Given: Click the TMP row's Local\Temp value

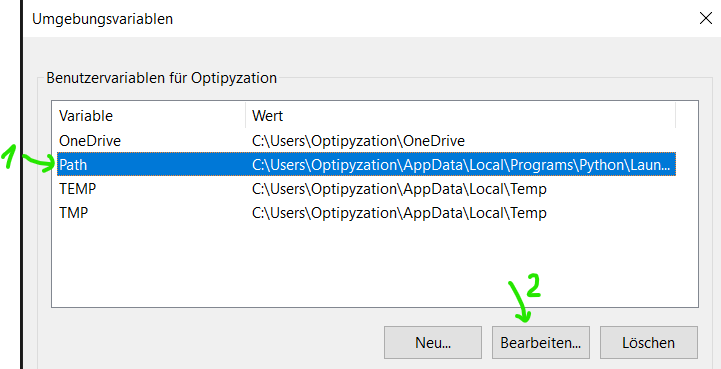Looking at the screenshot, I should (399, 213).
